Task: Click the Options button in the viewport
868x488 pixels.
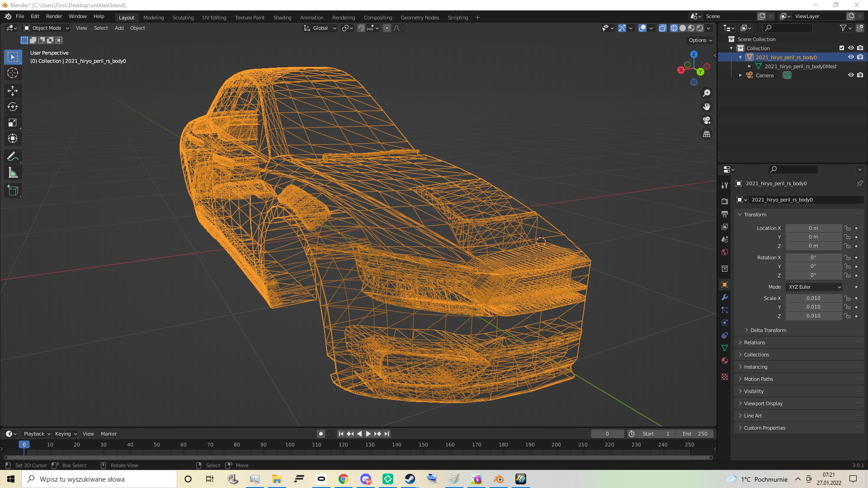Action: [x=700, y=40]
